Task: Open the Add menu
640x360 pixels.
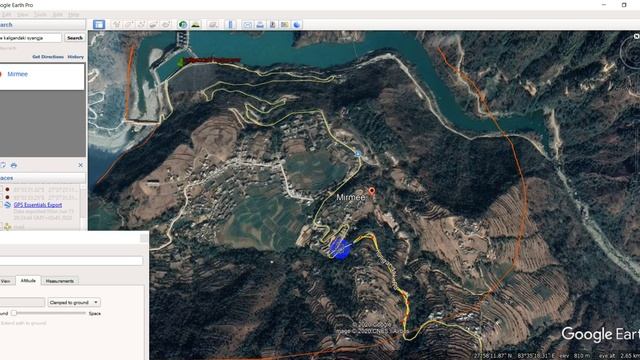Action: (58, 14)
